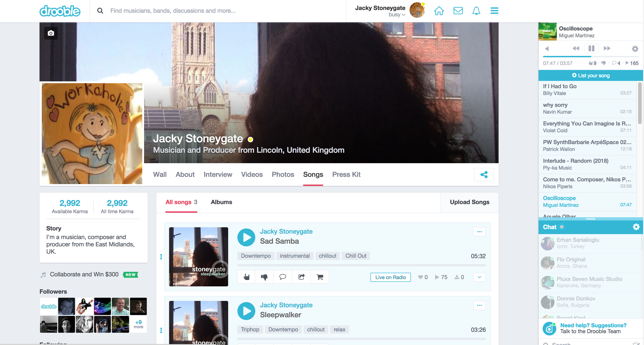
Task: Click the search magnifier icon
Action: (100, 11)
